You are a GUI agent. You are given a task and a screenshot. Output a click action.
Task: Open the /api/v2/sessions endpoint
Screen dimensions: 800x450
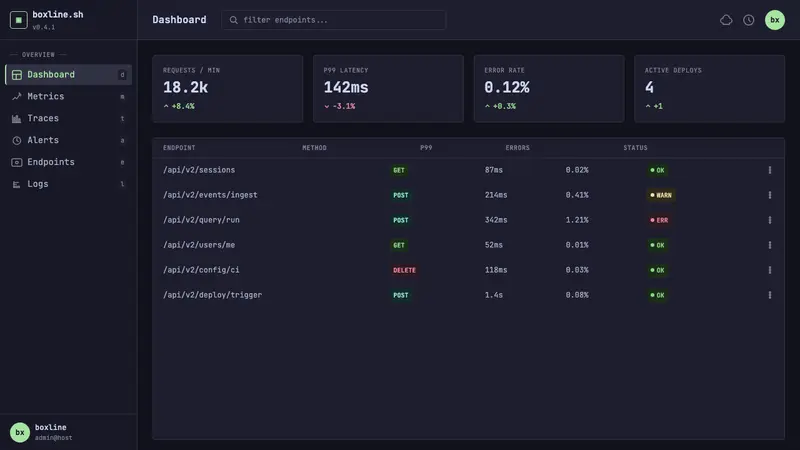[199, 170]
